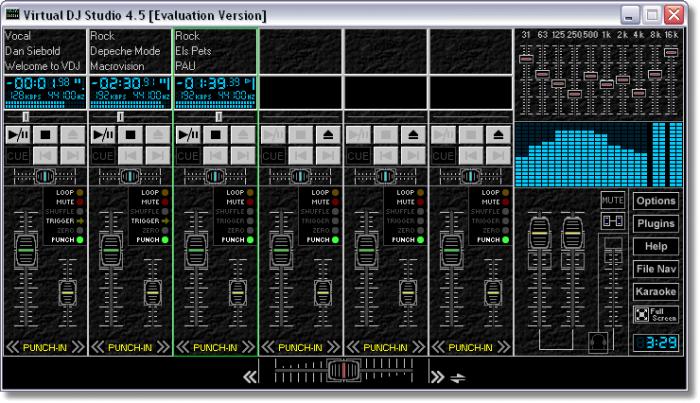Click right arrows beside first deck PUNCH-IN
Screen dimensions: 700x403
[78, 348]
